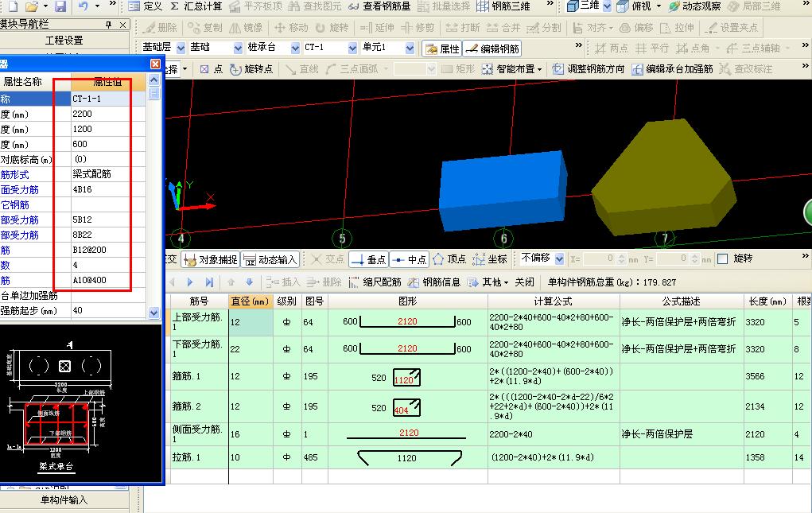Image resolution: width=812 pixels, height=513 pixels.
Task: Toggle 顶点 vertex snap
Action: [449, 258]
